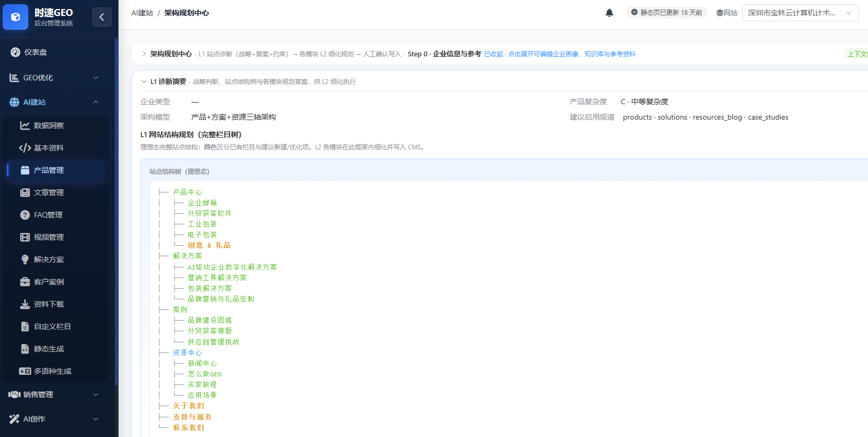868x437 pixels.
Task: Select 创意 & 礼品 orange tree node
Action: 209,245
